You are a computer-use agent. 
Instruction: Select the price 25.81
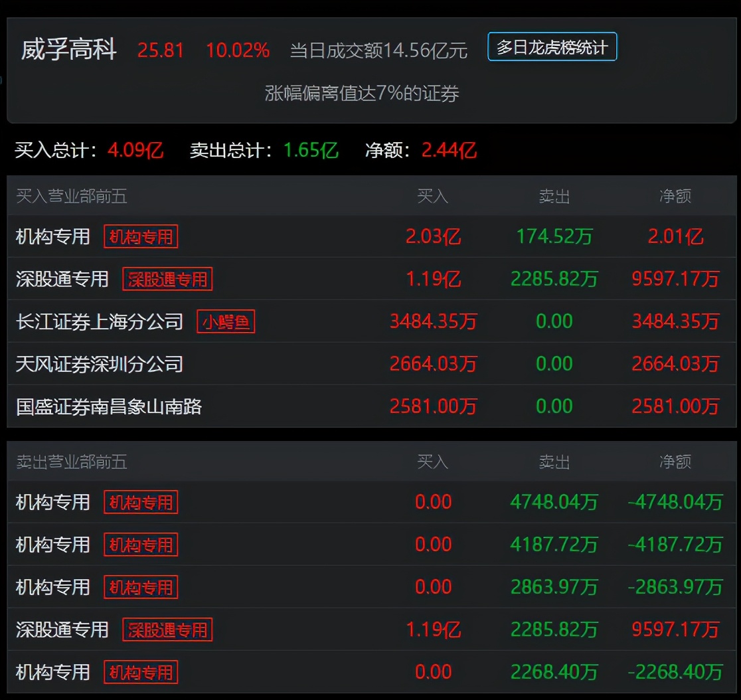point(161,50)
